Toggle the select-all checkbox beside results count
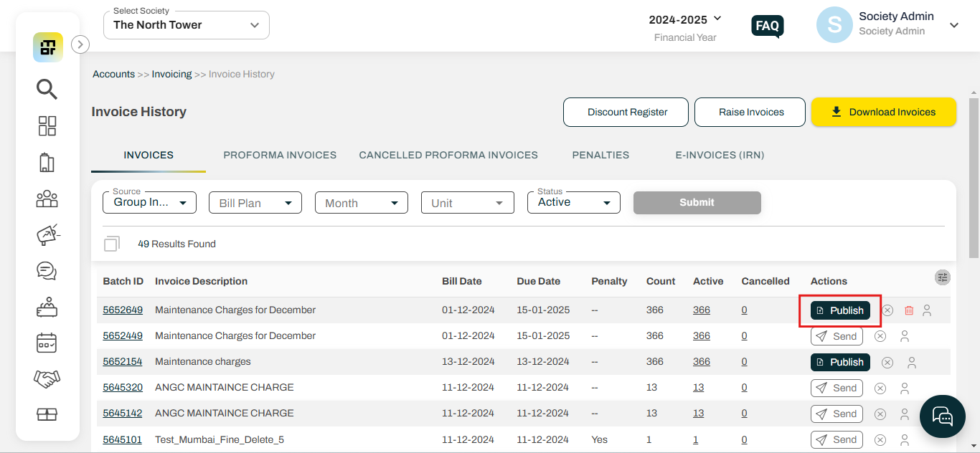The height and width of the screenshot is (453, 980). [x=111, y=244]
